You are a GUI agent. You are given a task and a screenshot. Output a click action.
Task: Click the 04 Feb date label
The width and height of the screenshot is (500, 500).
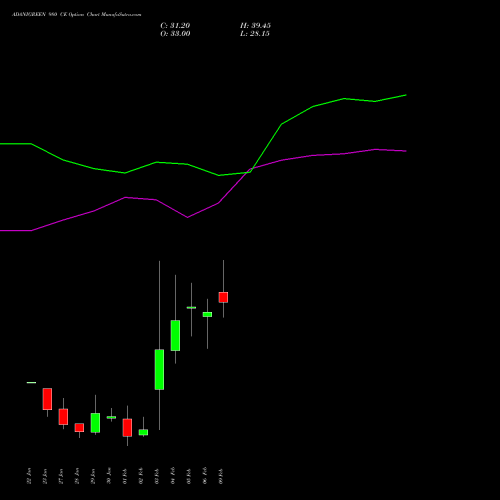click(173, 476)
